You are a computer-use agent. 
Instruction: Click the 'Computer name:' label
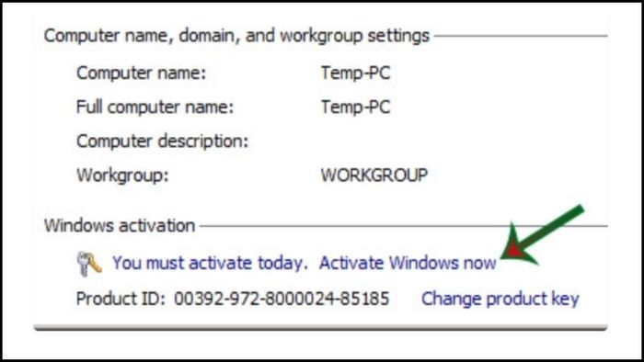141,73
